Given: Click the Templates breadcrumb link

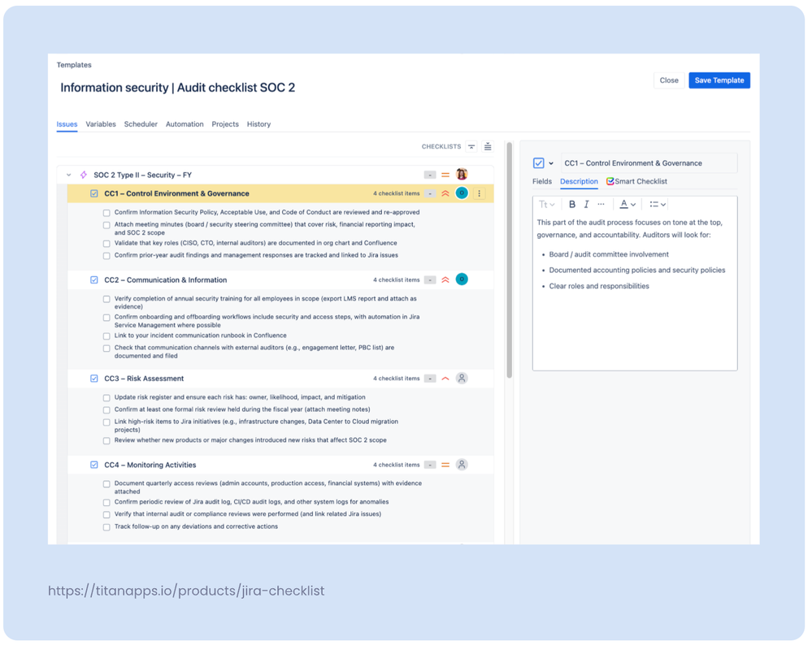Looking at the screenshot, I should coord(73,65).
